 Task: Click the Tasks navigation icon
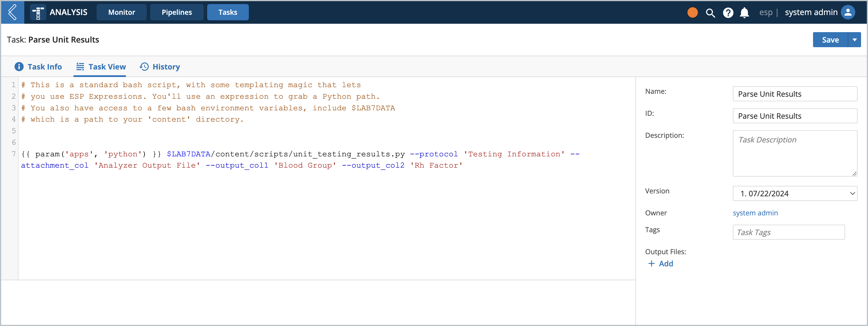(x=227, y=12)
